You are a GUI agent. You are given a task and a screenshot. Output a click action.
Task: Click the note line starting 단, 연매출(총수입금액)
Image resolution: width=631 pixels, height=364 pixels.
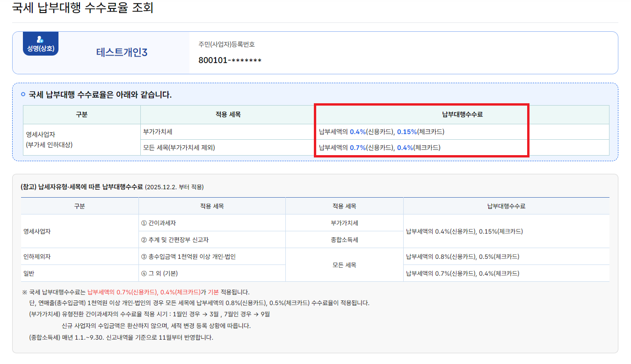[199, 303]
